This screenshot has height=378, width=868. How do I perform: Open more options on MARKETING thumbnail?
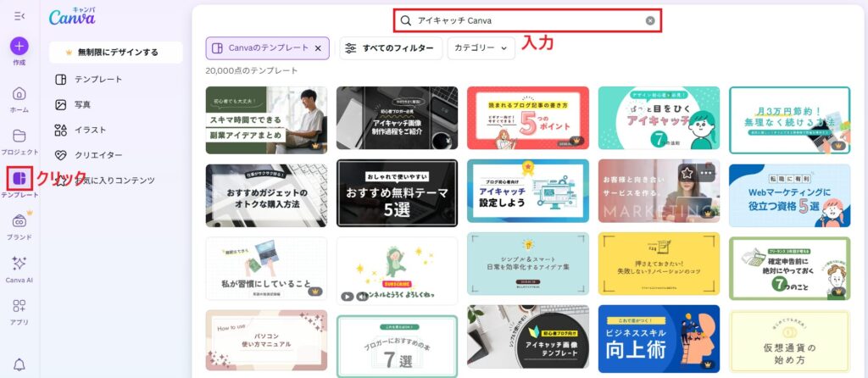click(707, 173)
